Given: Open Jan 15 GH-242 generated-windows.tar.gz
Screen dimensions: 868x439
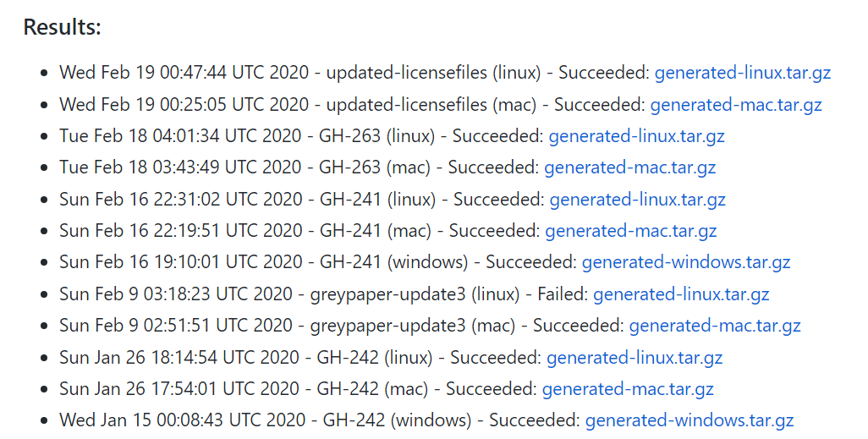Looking at the screenshot, I should (x=689, y=421).
